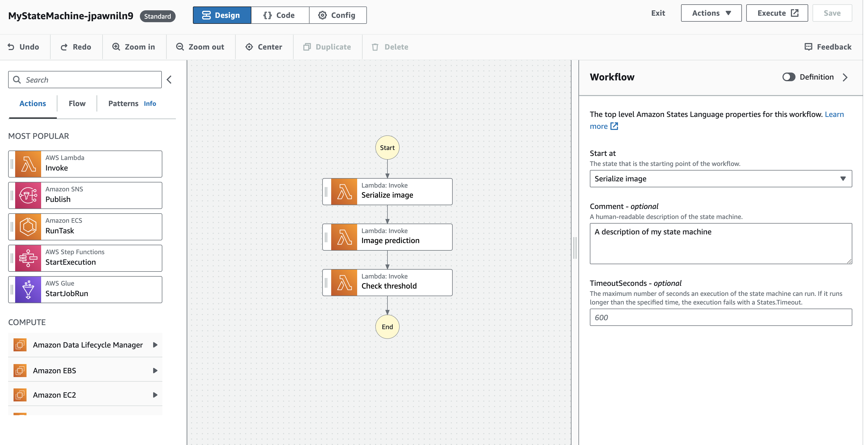Screen dimensions: 868x445
Task: Click the Execute button
Action: [x=777, y=13]
